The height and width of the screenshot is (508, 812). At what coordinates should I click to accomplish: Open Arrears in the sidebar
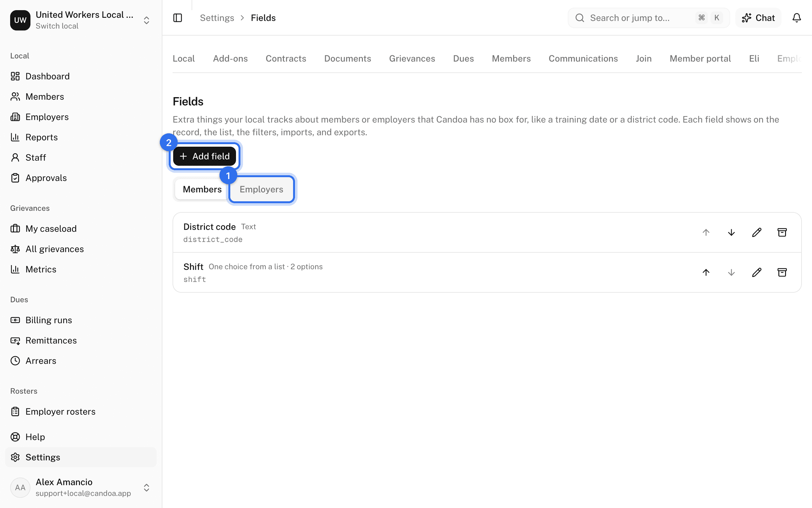coord(81,361)
